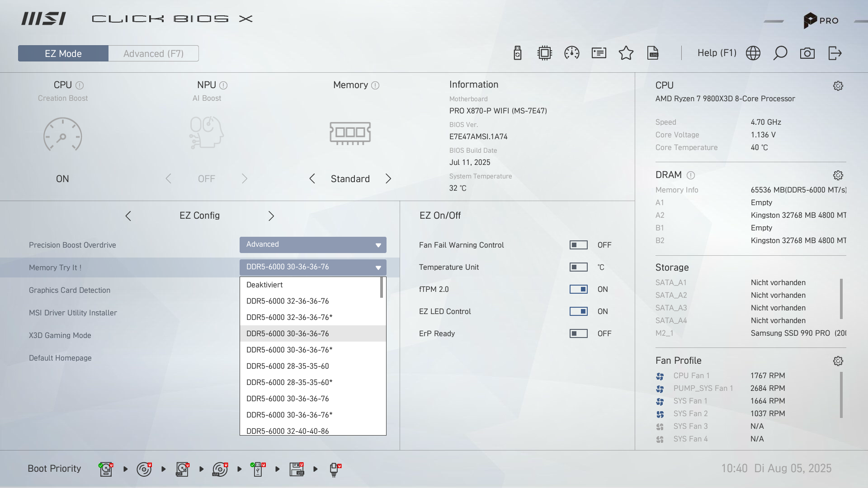Click the dropdown list scrollbar
868x488 pixels.
(382, 287)
